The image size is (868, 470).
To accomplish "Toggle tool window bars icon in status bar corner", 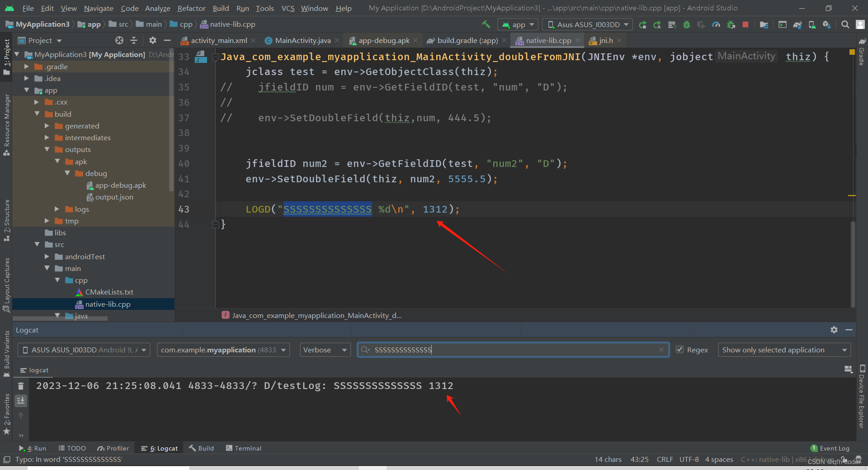I will click(x=6, y=460).
